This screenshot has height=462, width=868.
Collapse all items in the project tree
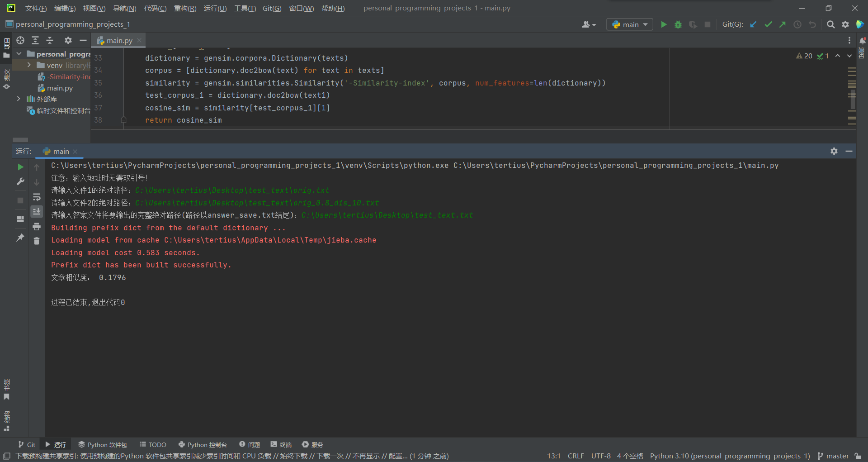pyautogui.click(x=50, y=40)
